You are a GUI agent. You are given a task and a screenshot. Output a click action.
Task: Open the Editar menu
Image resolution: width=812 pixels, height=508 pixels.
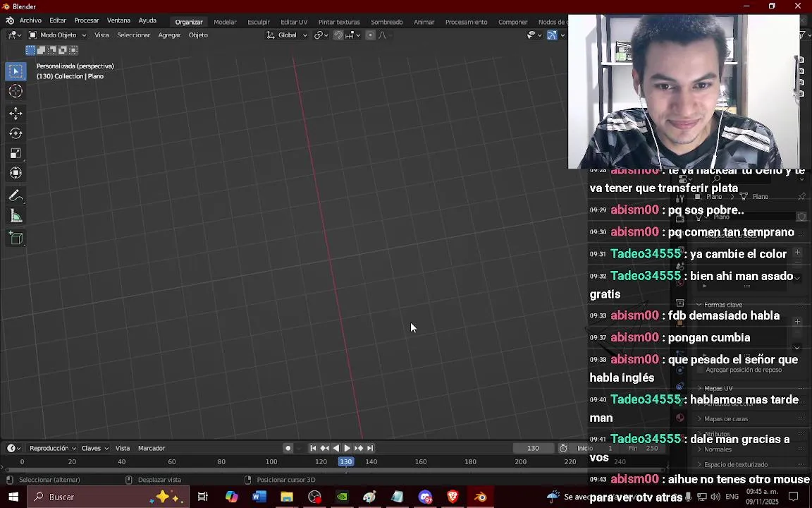click(58, 20)
